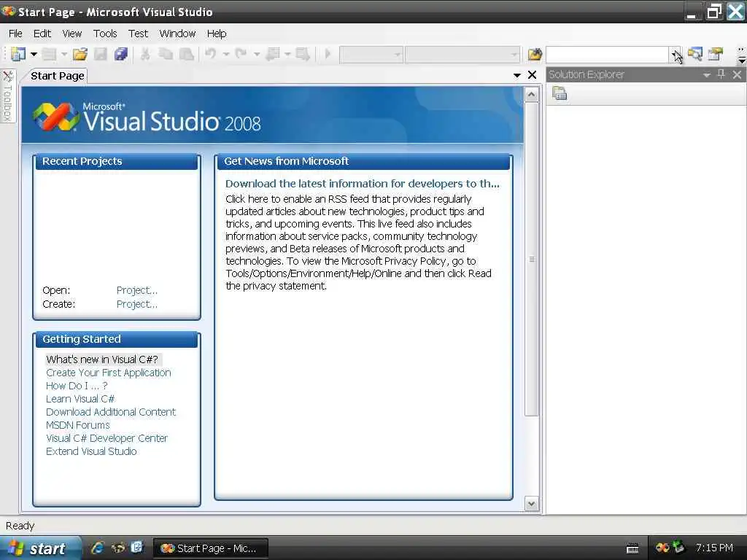Click the Paste toolbar icon

pos(186,54)
